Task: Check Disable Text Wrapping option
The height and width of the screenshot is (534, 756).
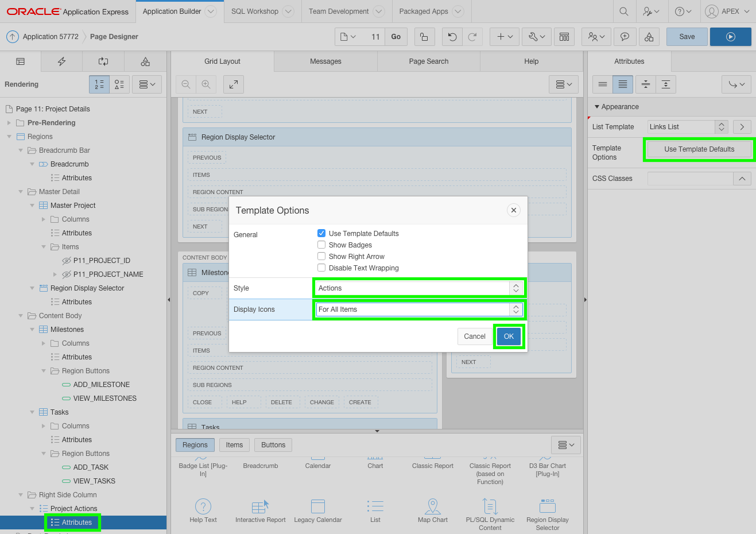Action: click(321, 268)
